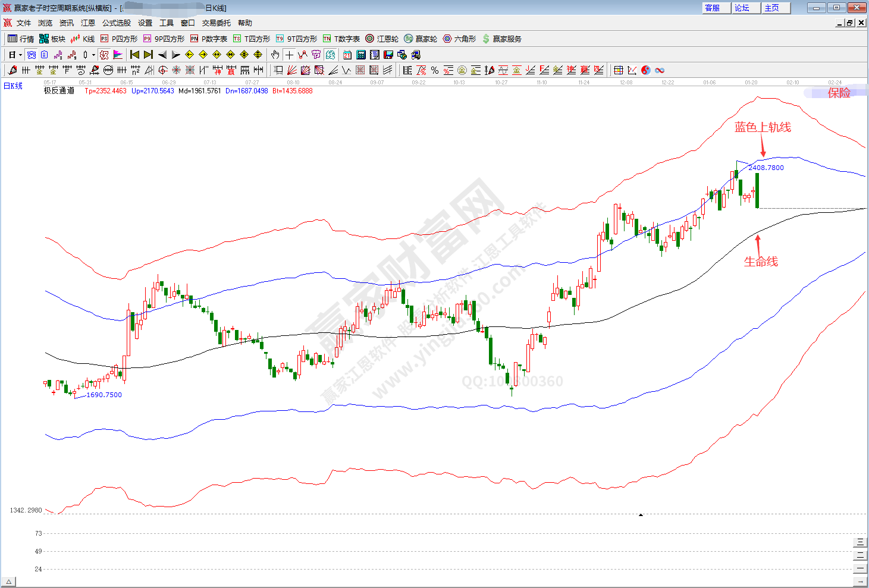Click the black triangle timeline marker
Viewport: 869px width, 588px height.
(641, 515)
